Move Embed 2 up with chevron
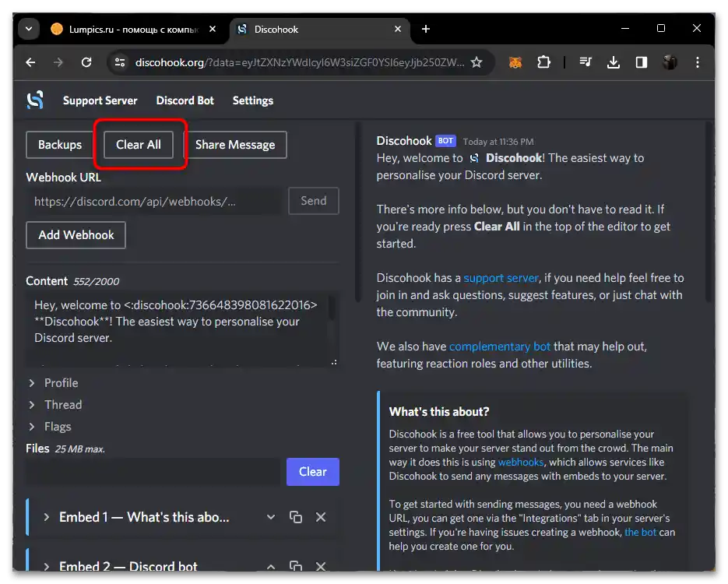This screenshot has width=728, height=584. click(271, 566)
